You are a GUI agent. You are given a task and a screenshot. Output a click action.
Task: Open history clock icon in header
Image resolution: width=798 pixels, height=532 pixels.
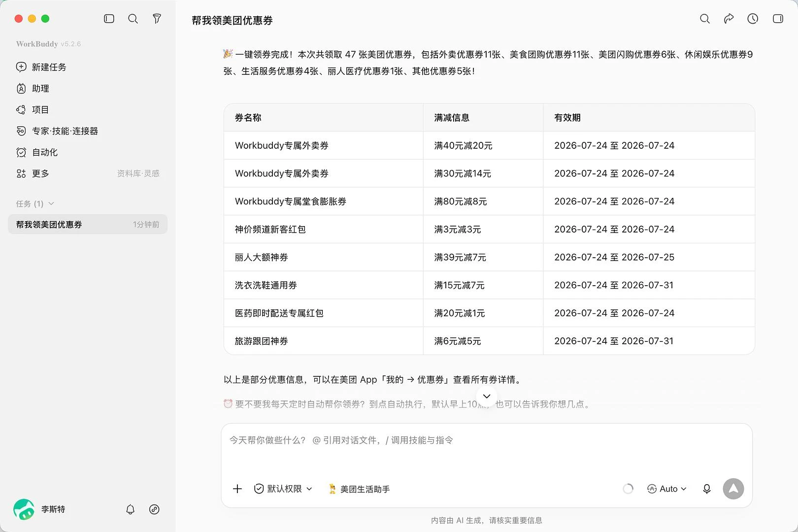[753, 19]
